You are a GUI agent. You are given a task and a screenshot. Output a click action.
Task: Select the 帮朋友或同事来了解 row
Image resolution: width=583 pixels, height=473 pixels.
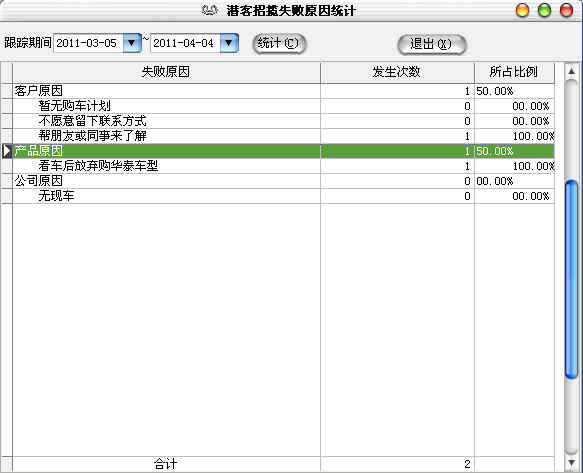[283, 136]
